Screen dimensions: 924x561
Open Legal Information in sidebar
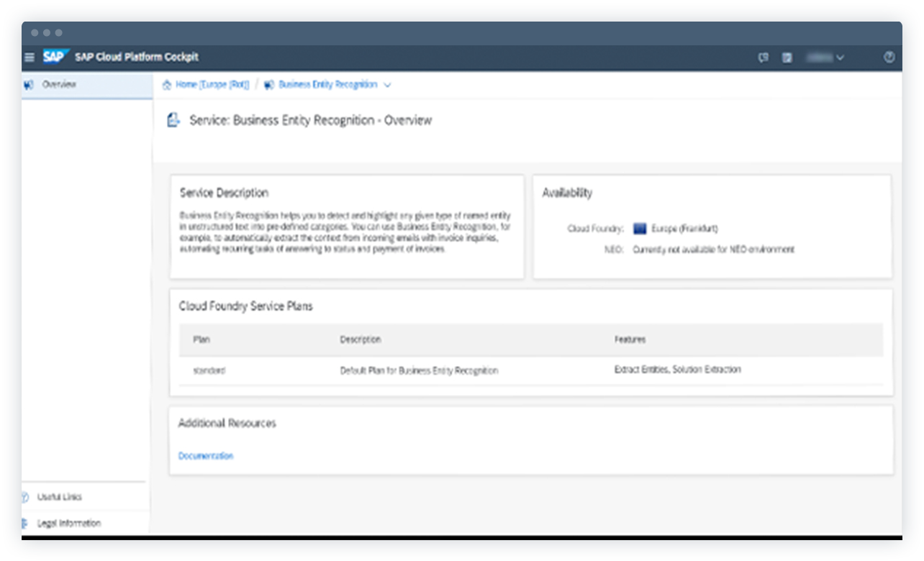point(68,524)
